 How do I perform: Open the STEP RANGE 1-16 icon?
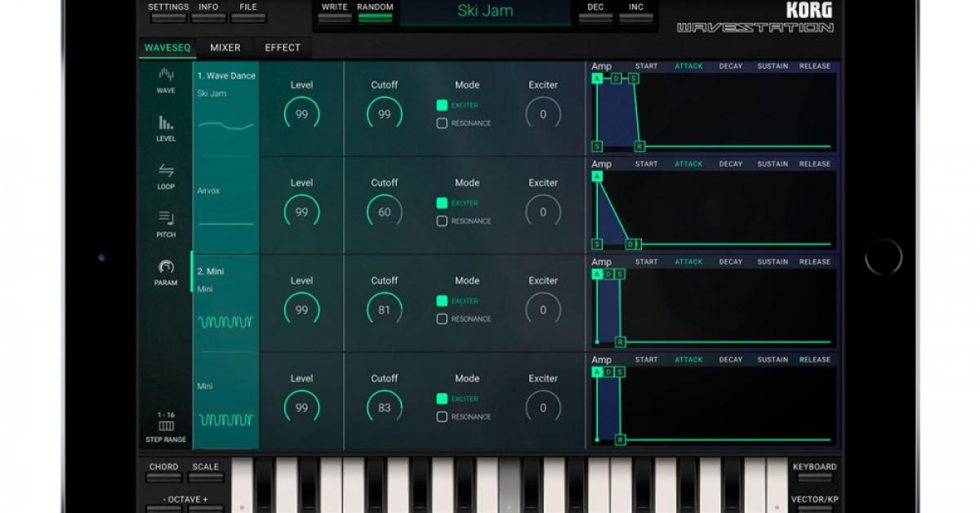(x=166, y=426)
